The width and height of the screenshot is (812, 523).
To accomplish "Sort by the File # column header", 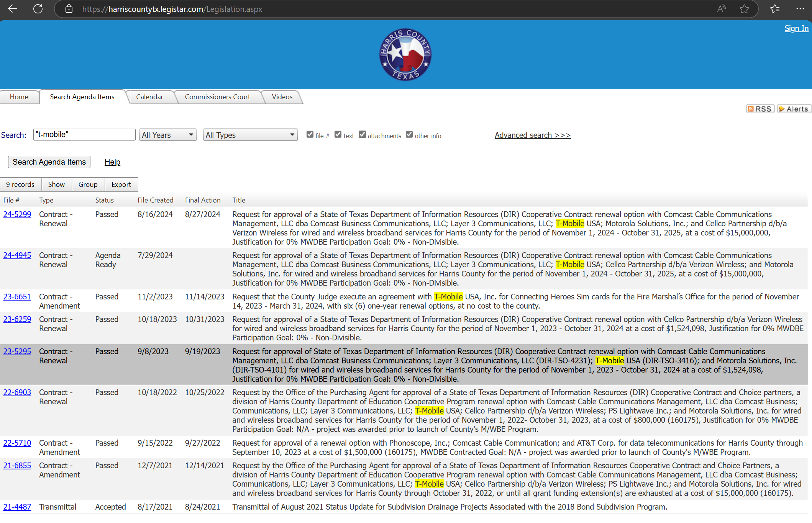I will tap(11, 200).
